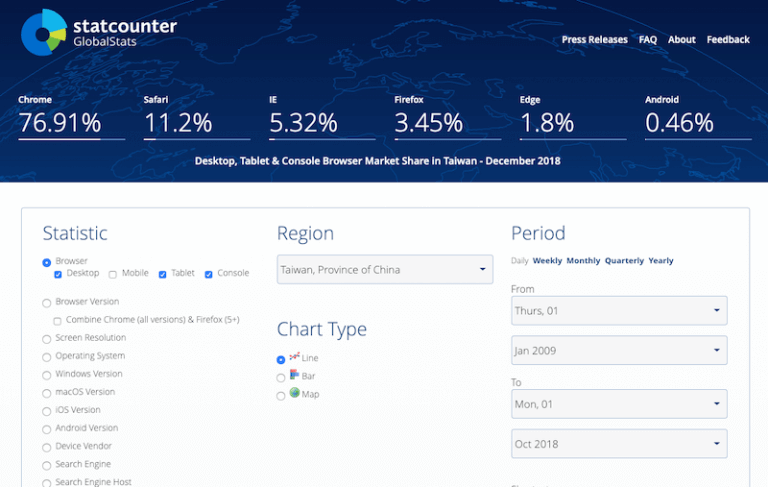768x487 pixels.
Task: Select the Browser Version radio button
Action: click(47, 303)
